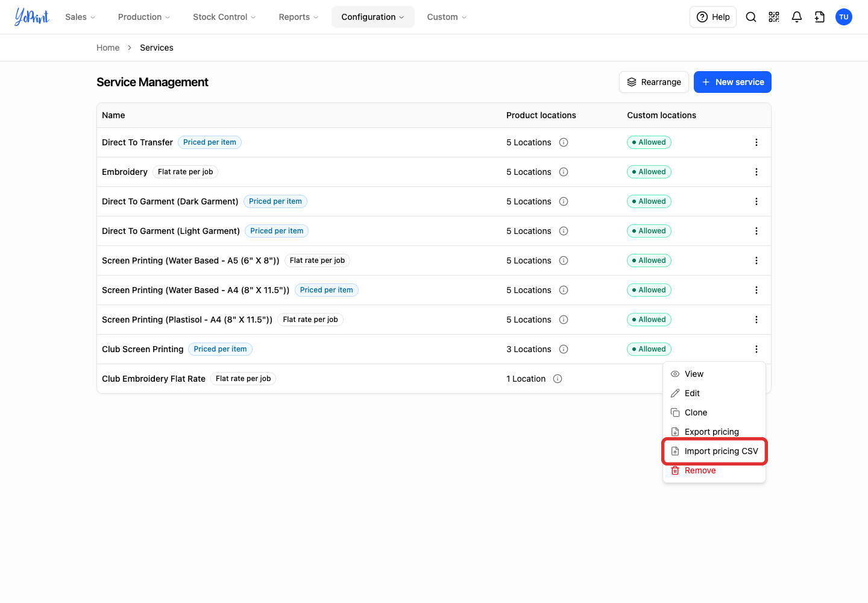Click the search magnifier icon
The width and height of the screenshot is (868, 603).
751,17
